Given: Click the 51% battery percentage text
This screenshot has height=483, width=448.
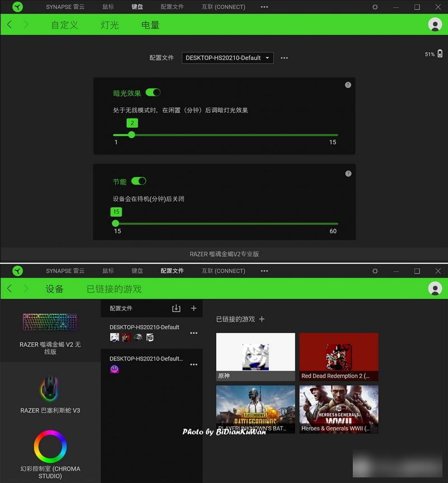Looking at the screenshot, I should [x=430, y=54].
